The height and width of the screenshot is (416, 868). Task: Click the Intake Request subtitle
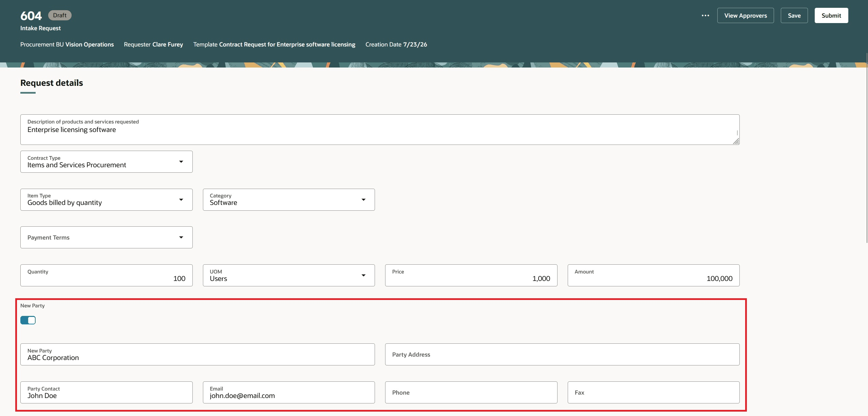(x=40, y=28)
